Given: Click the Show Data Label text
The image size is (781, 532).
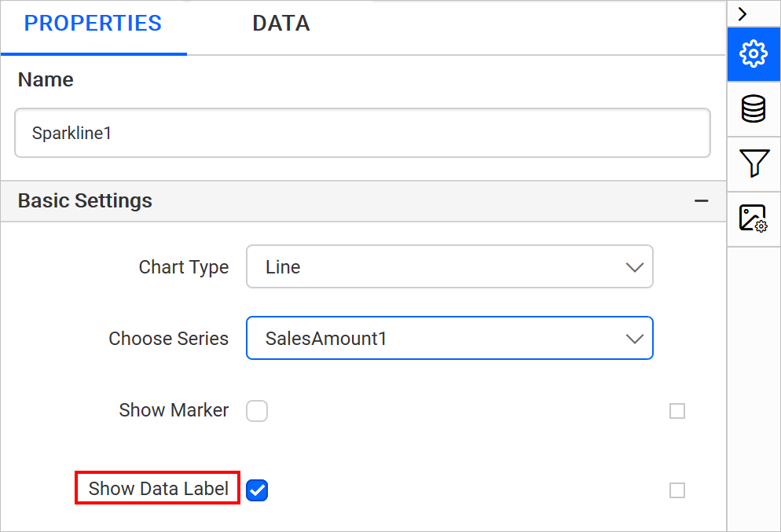Looking at the screenshot, I should (x=159, y=489).
